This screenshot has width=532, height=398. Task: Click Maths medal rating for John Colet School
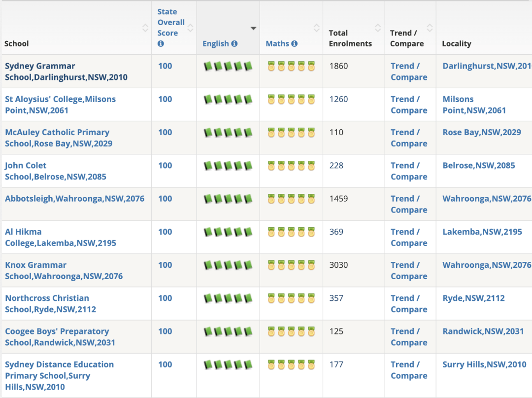(291, 165)
